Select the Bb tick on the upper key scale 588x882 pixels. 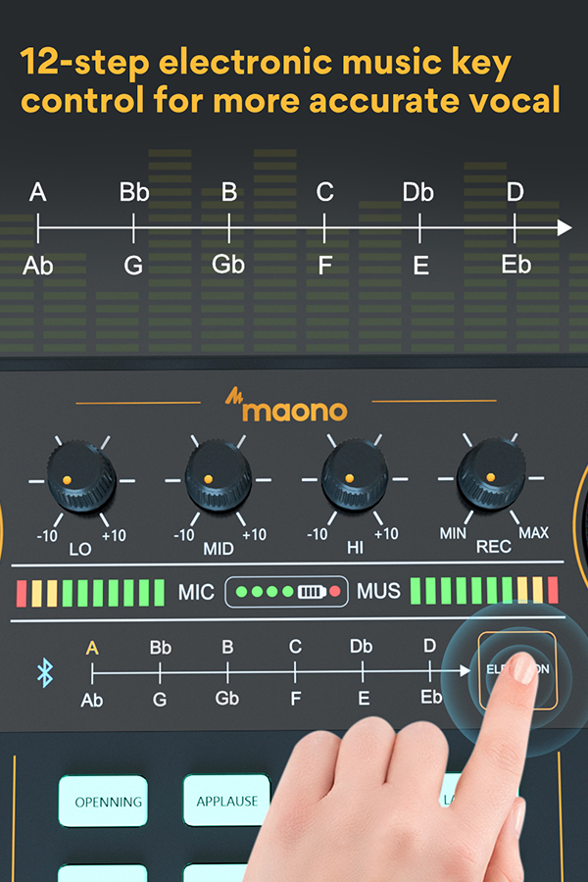(x=133, y=227)
